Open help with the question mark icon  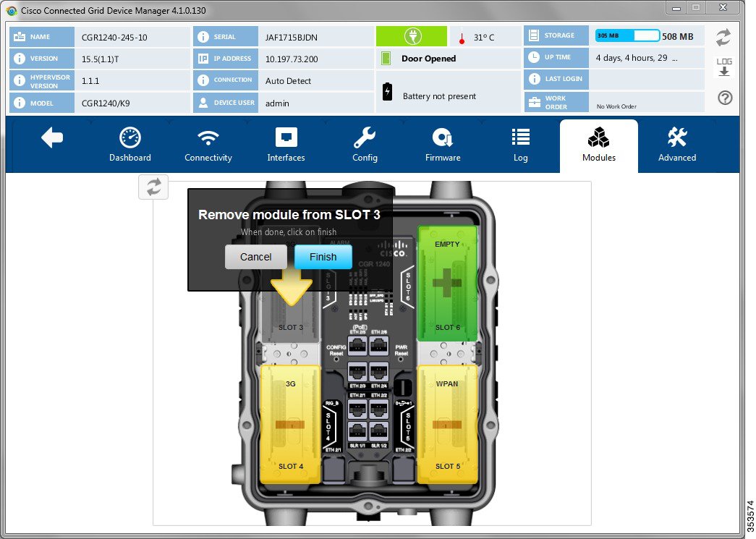pyautogui.click(x=725, y=98)
